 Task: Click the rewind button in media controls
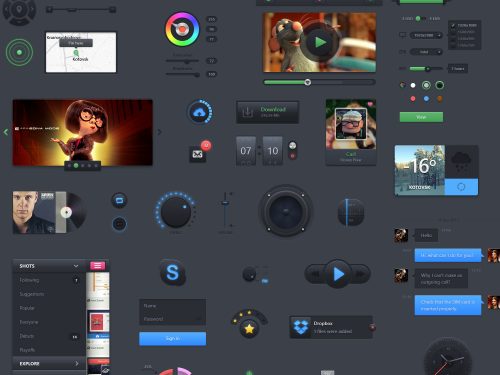pyautogui.click(x=314, y=274)
